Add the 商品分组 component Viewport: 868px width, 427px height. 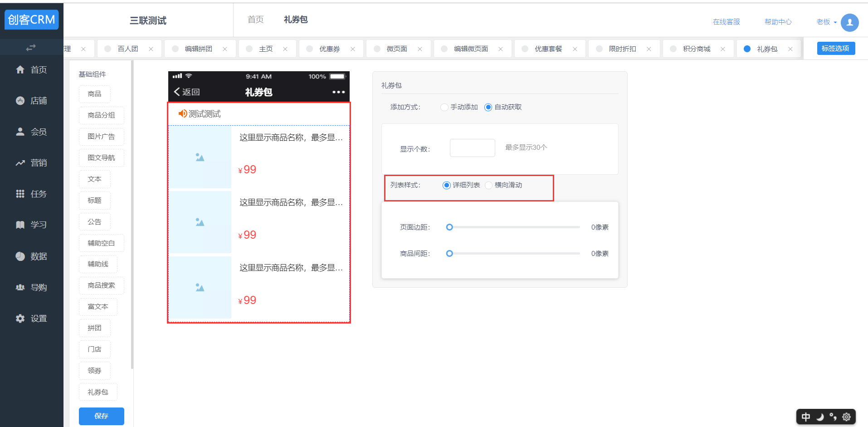(102, 115)
